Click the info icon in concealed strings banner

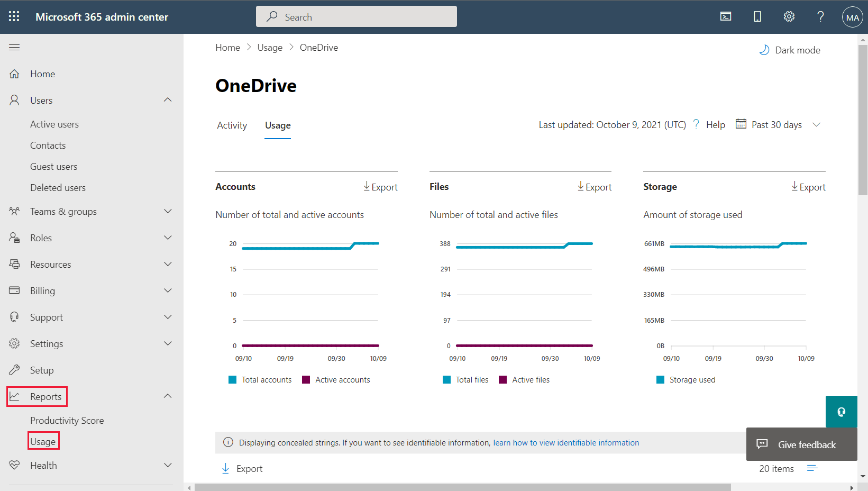228,442
